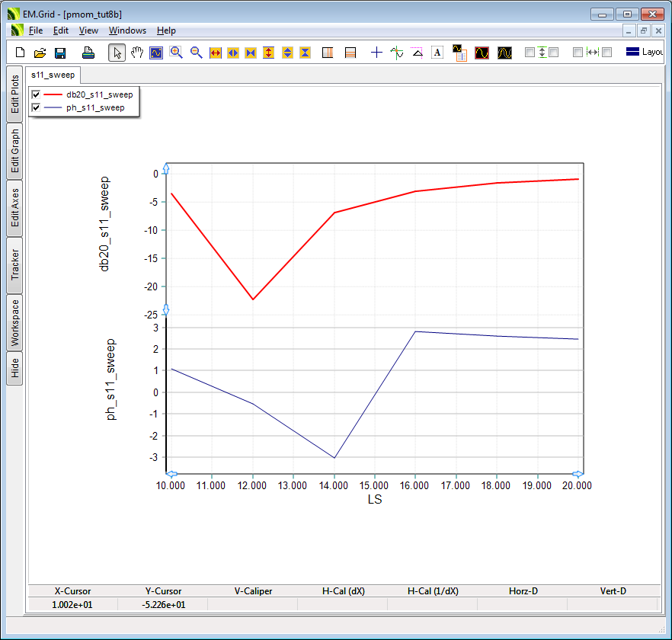Screen dimensions: 672x640
Task: Click the Layout toolbar button
Action: click(x=644, y=53)
